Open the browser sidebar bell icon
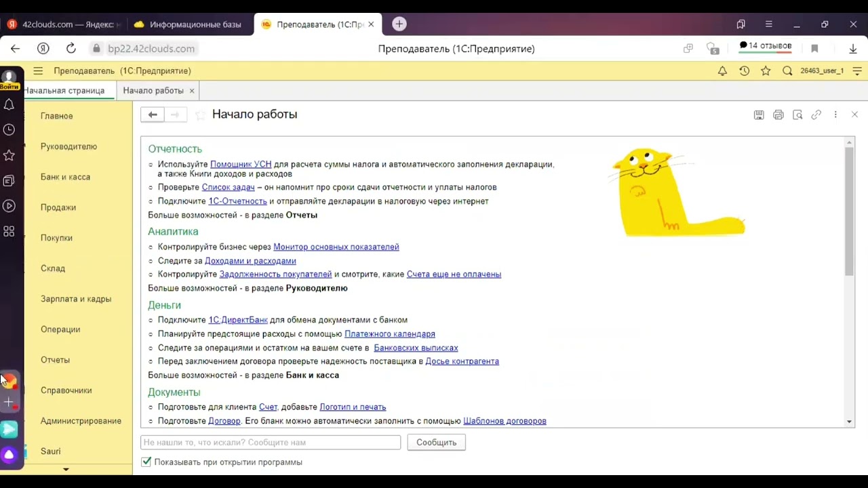This screenshot has width=868, height=488. [x=9, y=104]
